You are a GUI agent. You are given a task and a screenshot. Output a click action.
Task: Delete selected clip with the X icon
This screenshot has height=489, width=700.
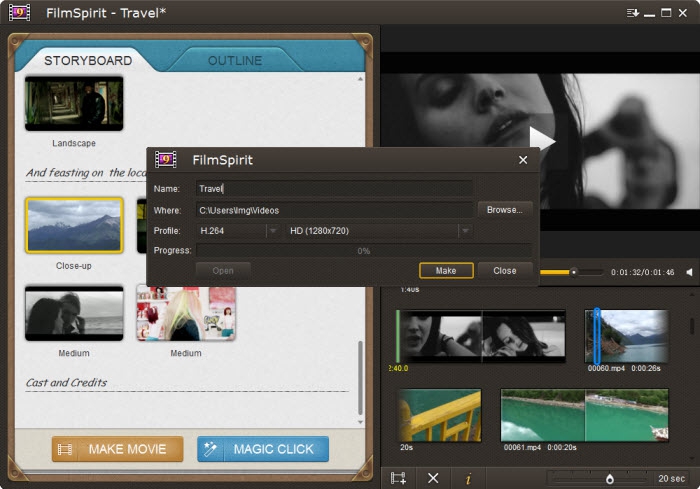tap(433, 478)
